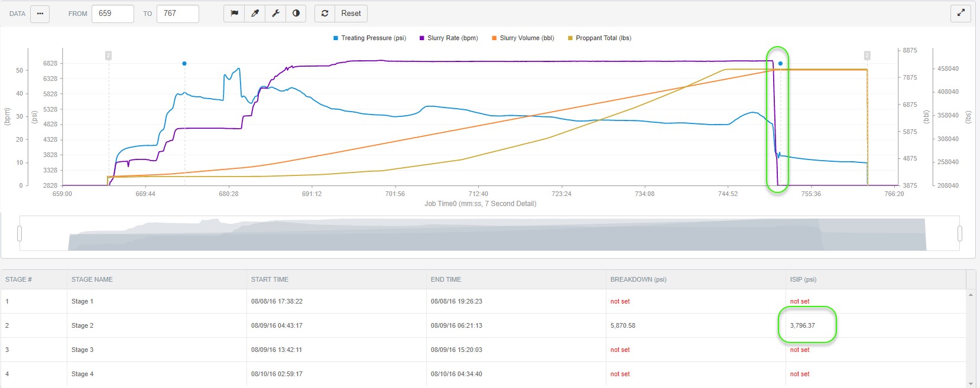Grab the left handle of range navigator
Image resolution: width=980 pixels, height=388 pixels.
coord(20,234)
